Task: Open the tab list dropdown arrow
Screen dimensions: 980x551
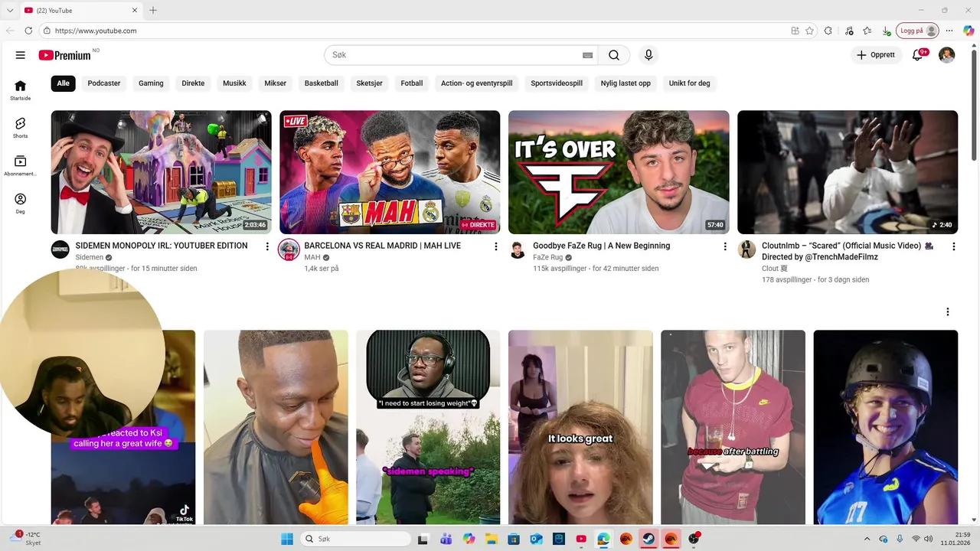Action: [10, 10]
